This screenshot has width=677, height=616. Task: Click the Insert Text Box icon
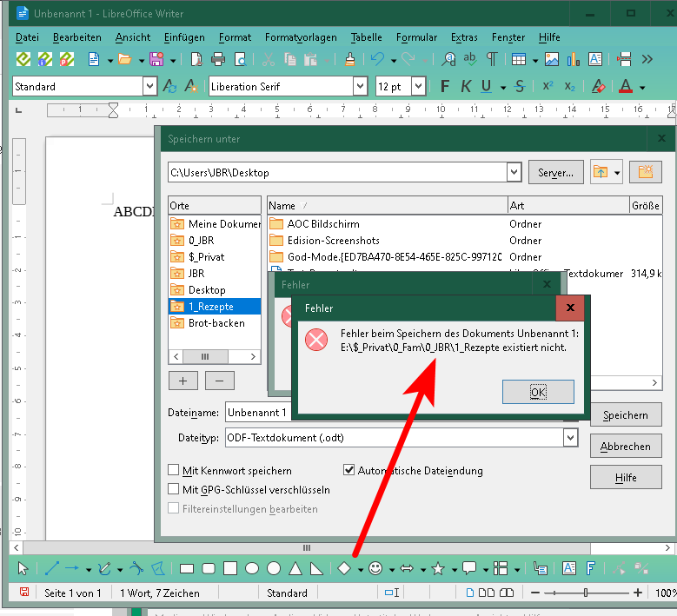coord(595,59)
